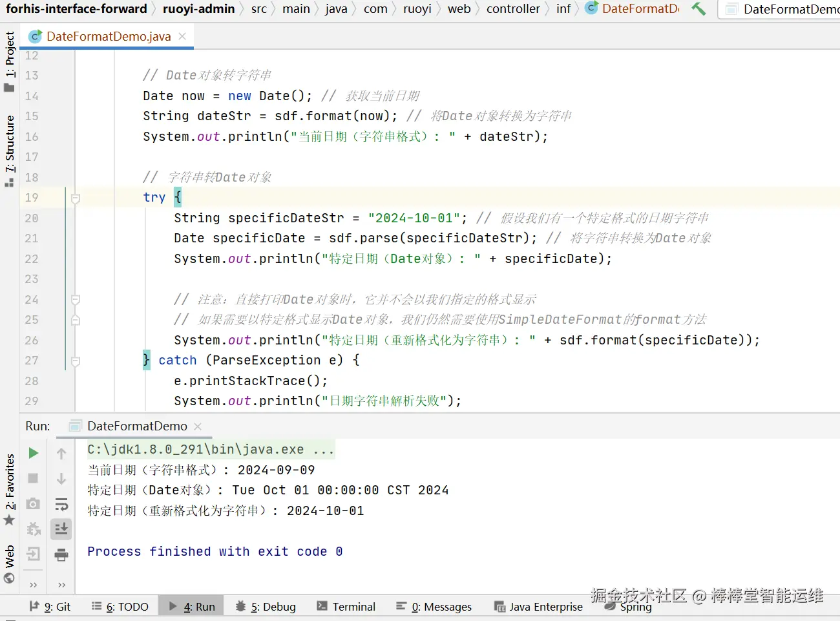840x621 pixels.
Task: Click 'Process finished with exit code 0'
Action: tap(215, 551)
